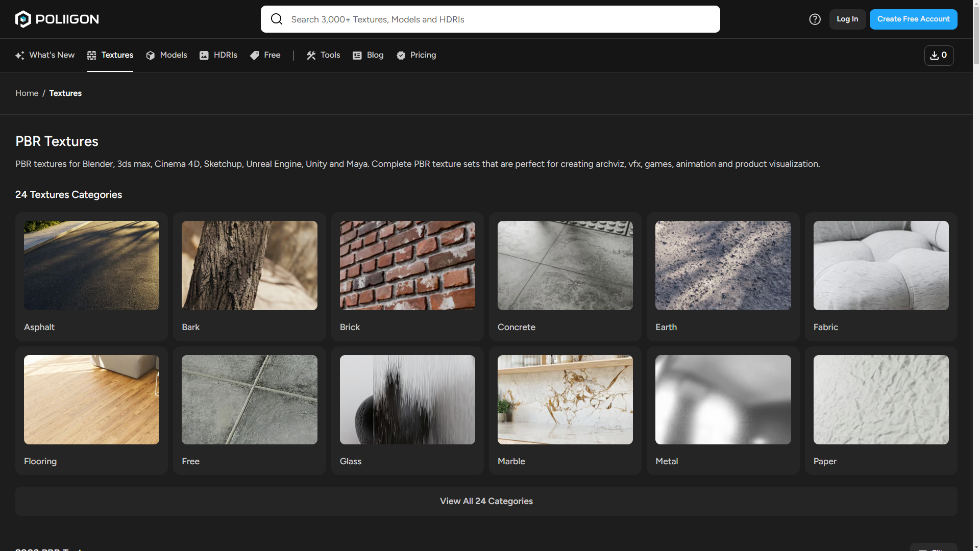The image size is (980, 551).
Task: Open the Free category thumbnail
Action: pos(250,399)
